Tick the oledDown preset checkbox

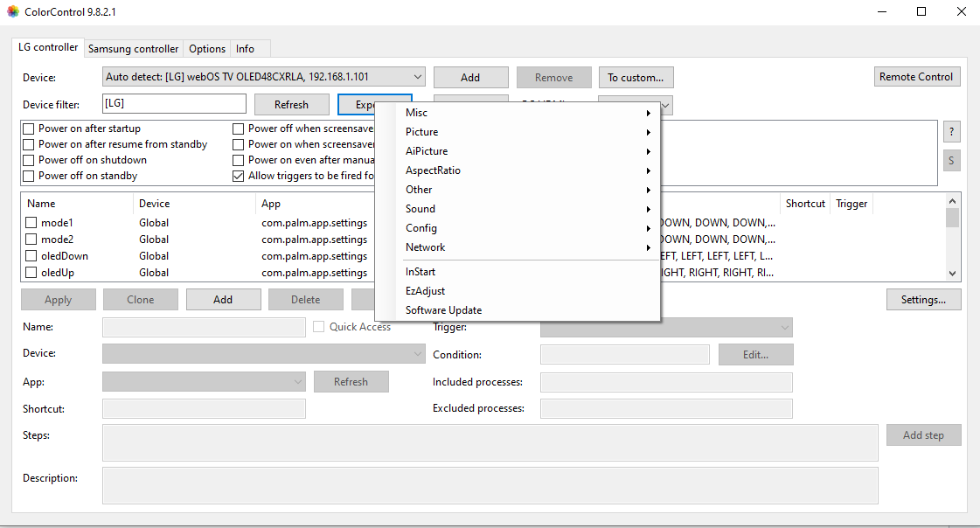pos(31,256)
